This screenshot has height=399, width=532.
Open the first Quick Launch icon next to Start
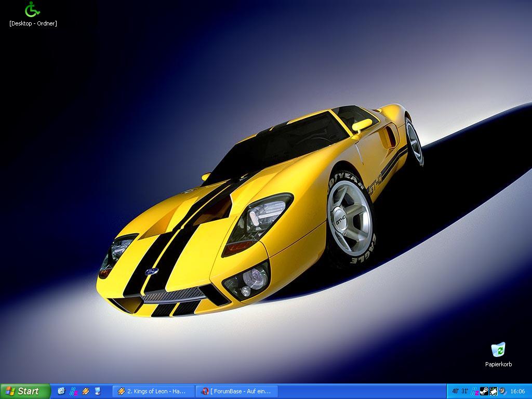coord(61,391)
